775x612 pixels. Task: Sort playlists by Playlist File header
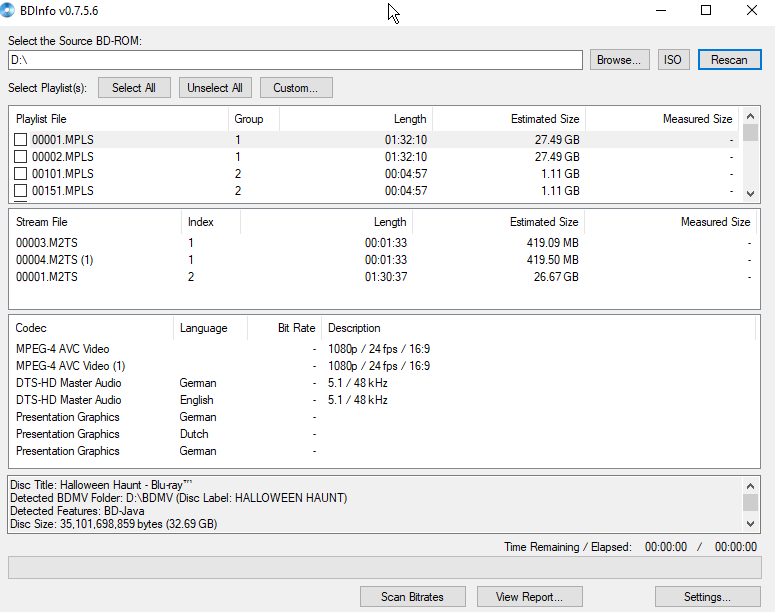(x=119, y=119)
